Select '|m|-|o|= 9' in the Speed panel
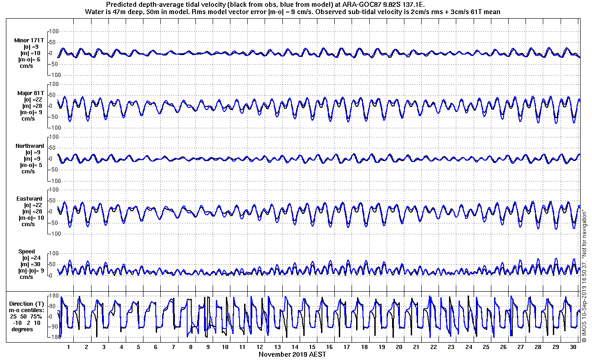The height and width of the screenshot is (364, 592). 31,271
